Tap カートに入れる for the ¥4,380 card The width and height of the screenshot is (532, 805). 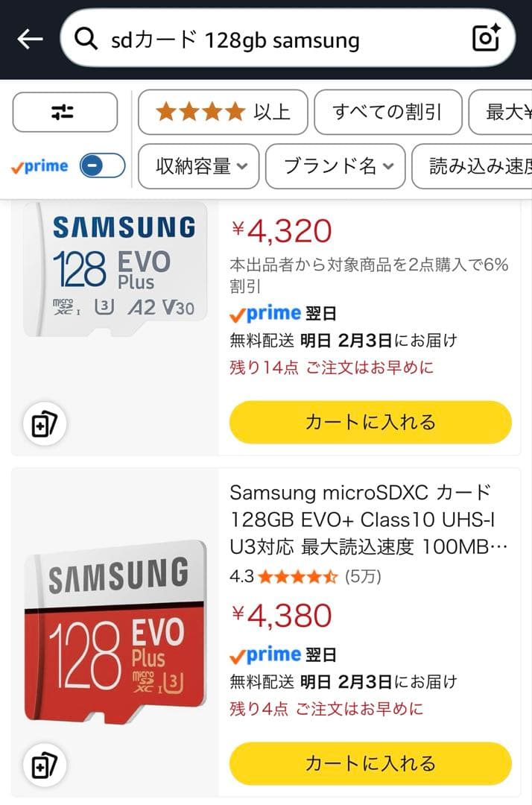370,764
